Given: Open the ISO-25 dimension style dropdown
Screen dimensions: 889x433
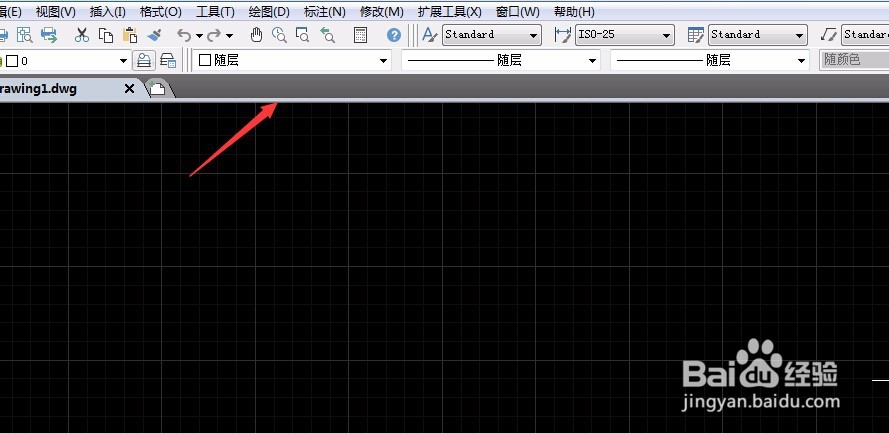Looking at the screenshot, I should 625,35.
